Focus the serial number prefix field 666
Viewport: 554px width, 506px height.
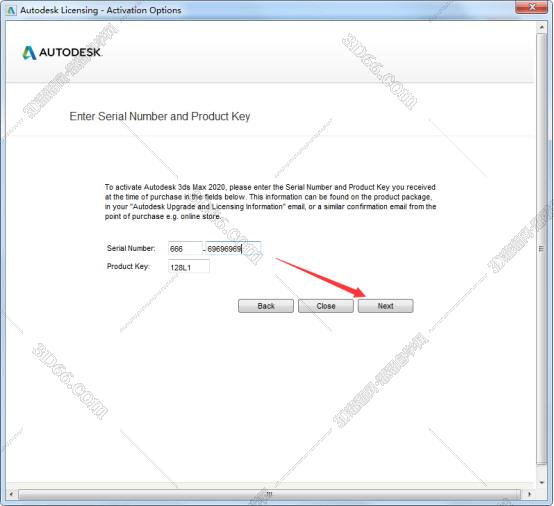185,249
